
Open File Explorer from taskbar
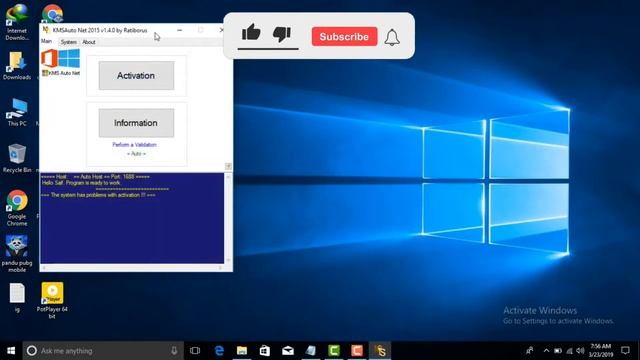(242, 351)
